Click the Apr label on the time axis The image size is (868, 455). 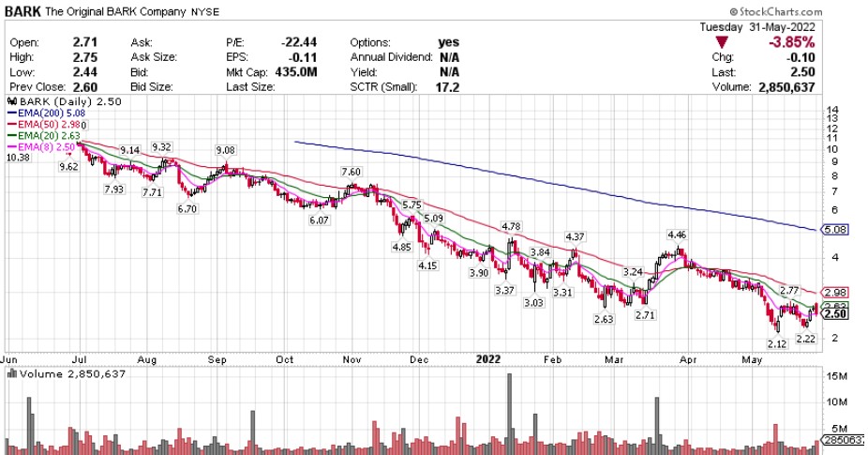(688, 359)
